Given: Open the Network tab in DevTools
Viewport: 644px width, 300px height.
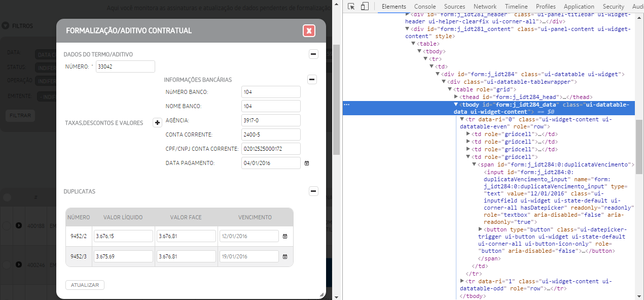Looking at the screenshot, I should [x=485, y=7].
